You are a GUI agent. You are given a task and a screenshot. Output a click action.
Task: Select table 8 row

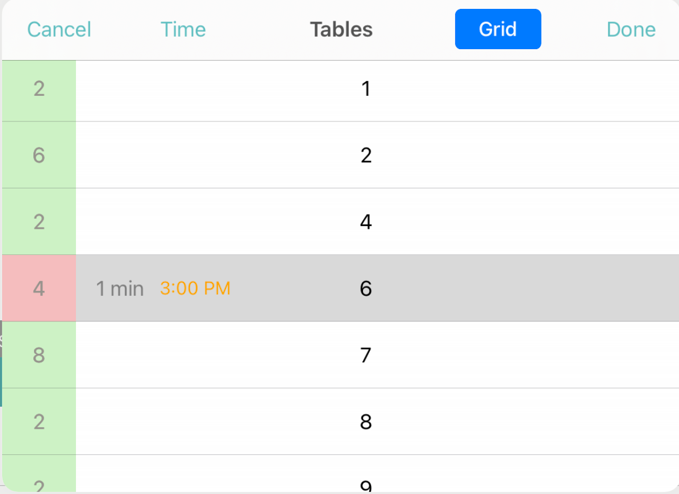[x=340, y=422]
